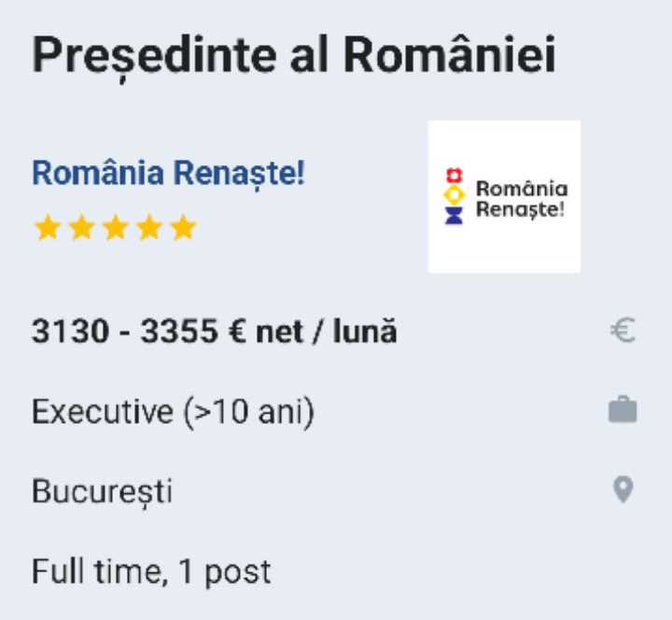Viewport: 672px width, 620px height.
Task: Click the briefcase experience icon
Action: click(x=623, y=410)
